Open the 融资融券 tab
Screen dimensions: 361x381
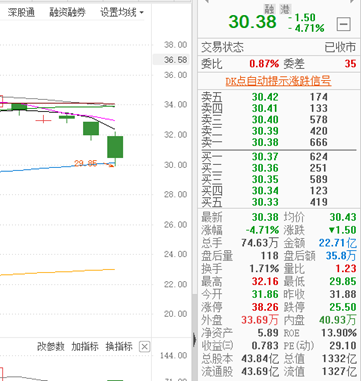tap(67, 13)
